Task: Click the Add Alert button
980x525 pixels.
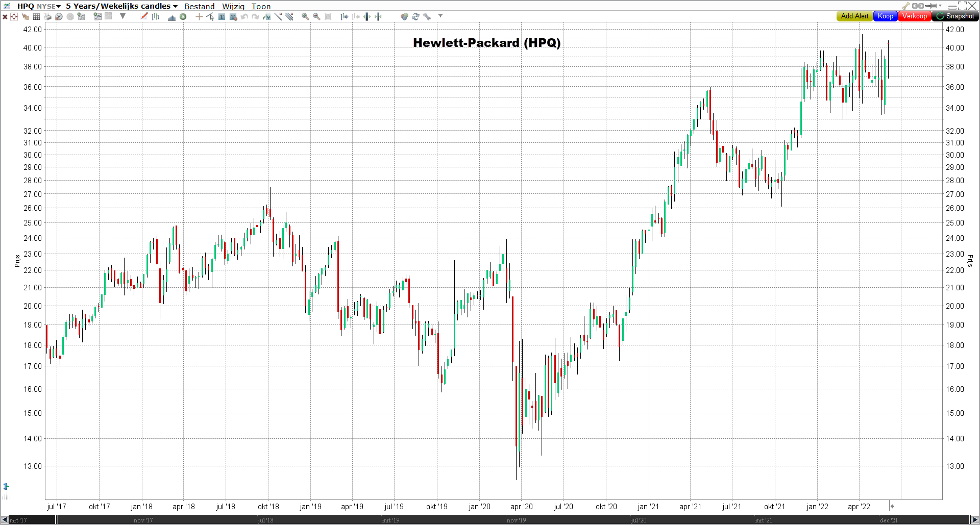Action: coord(854,16)
